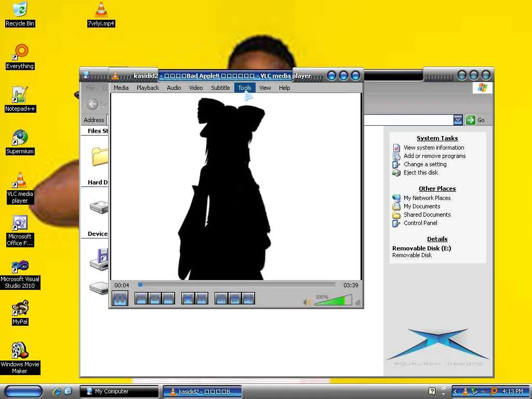The width and height of the screenshot is (532, 399).
Task: Select the MyPal browser shortcut
Action: click(20, 312)
